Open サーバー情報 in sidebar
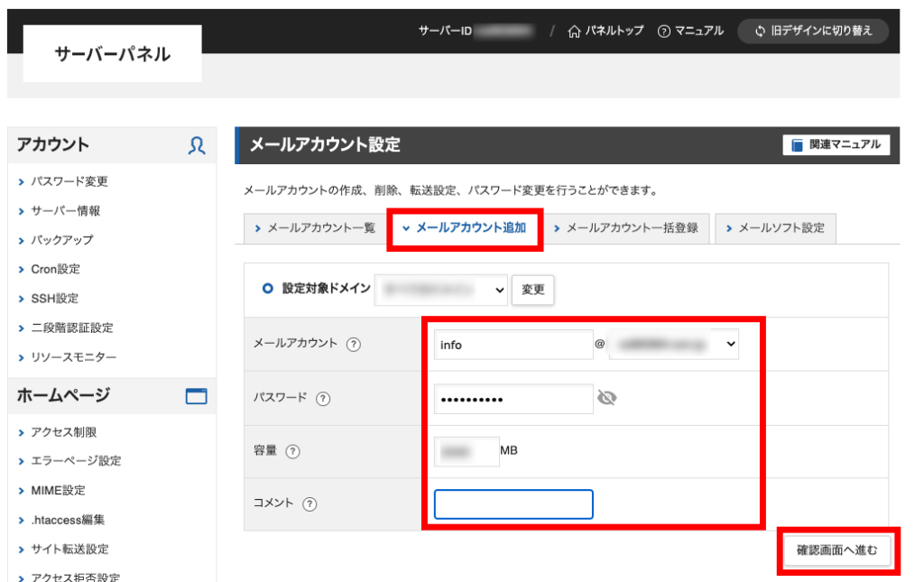Viewport: 924px width, 582px height. coord(65,211)
